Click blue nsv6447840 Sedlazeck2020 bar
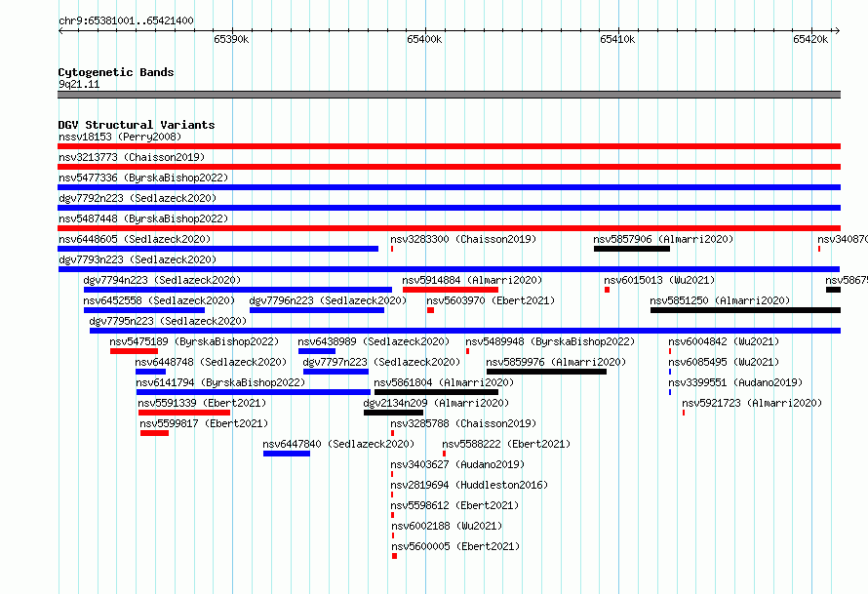 [287, 454]
